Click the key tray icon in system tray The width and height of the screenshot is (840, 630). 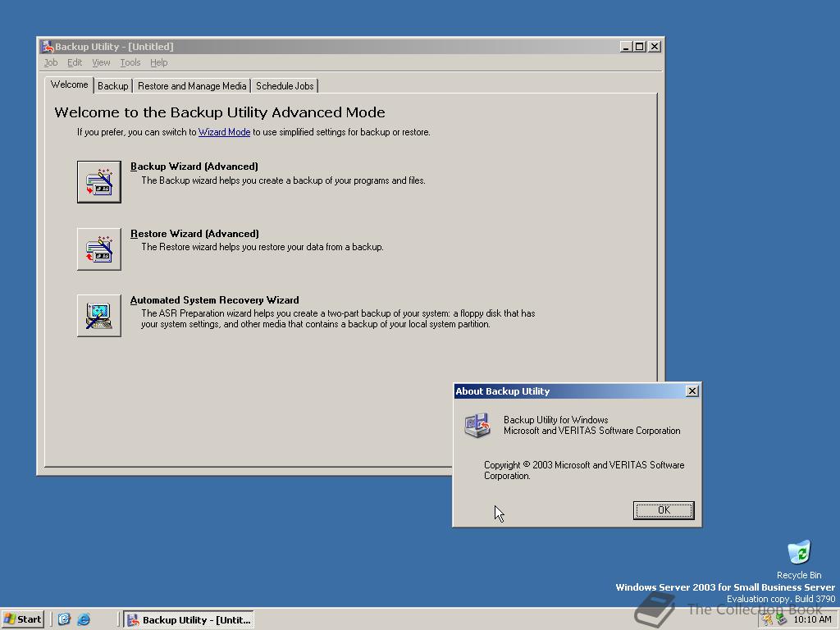tap(768, 620)
